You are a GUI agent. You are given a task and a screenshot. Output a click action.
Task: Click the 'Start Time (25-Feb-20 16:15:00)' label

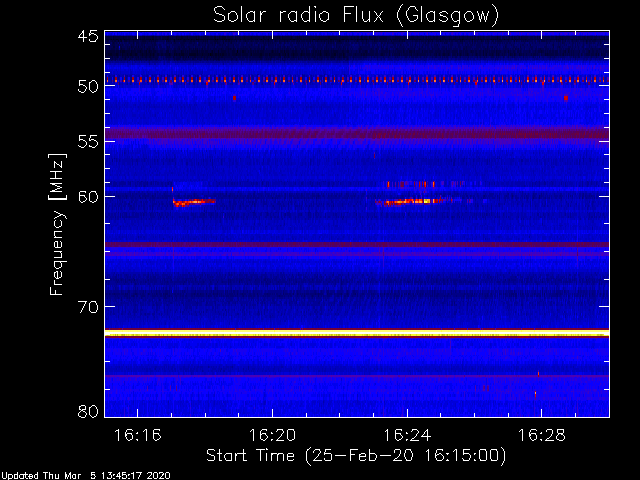click(356, 456)
